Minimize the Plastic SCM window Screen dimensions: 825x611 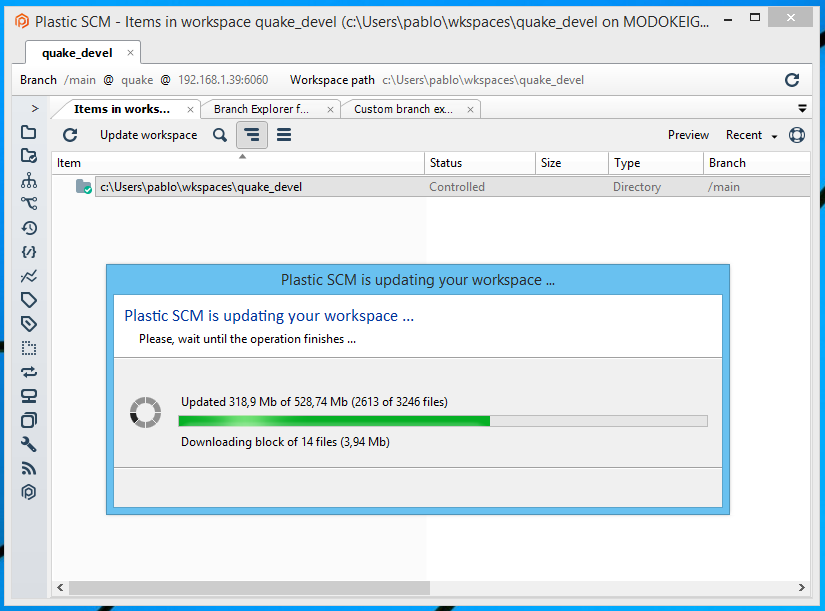(x=728, y=20)
